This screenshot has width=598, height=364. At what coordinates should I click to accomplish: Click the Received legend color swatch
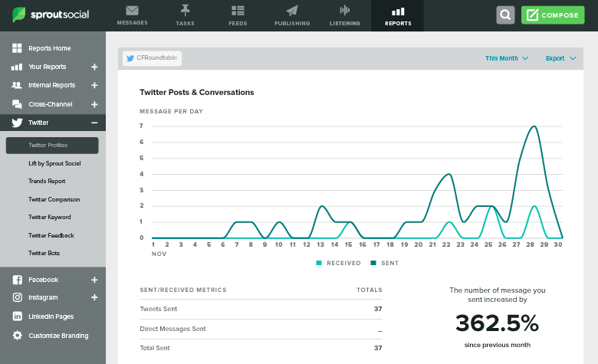click(x=319, y=263)
